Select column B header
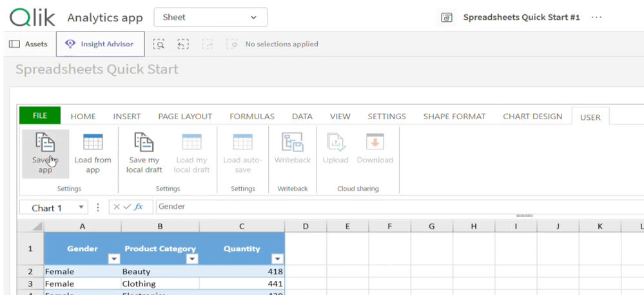The image size is (644, 295). pyautogui.click(x=160, y=225)
